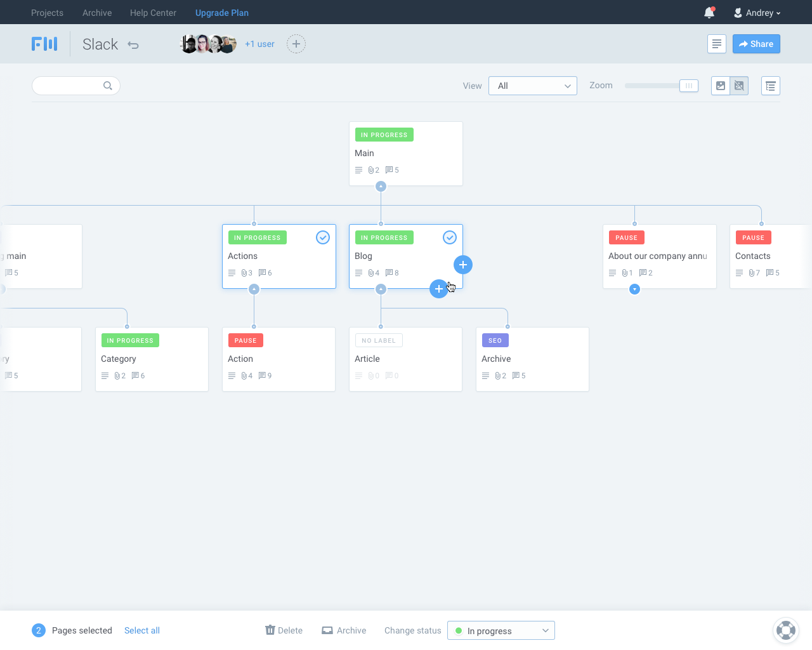Open attachments on the Action card
This screenshot has width=812, height=650.
247,376
